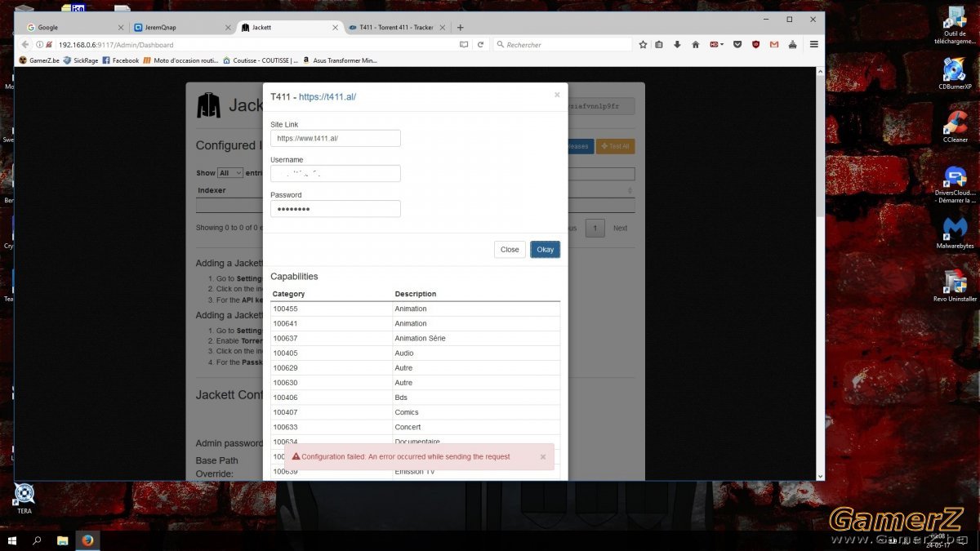Reload the page with the refresh icon

480,45
